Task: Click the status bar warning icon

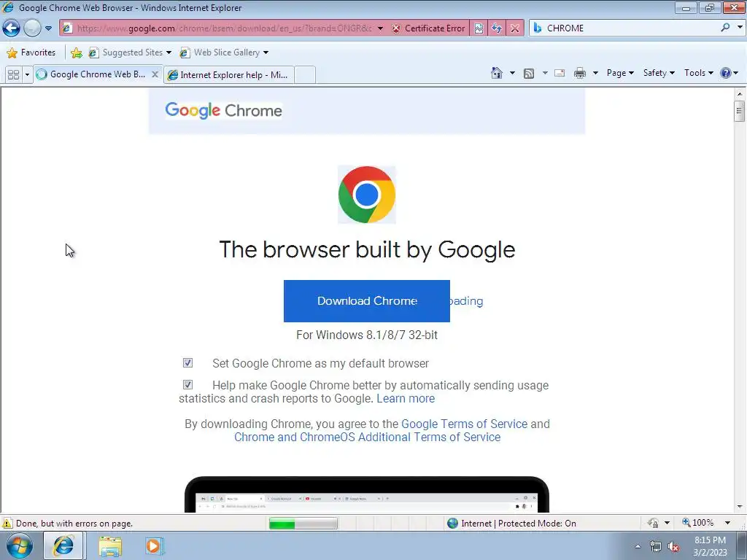Action: [7, 524]
